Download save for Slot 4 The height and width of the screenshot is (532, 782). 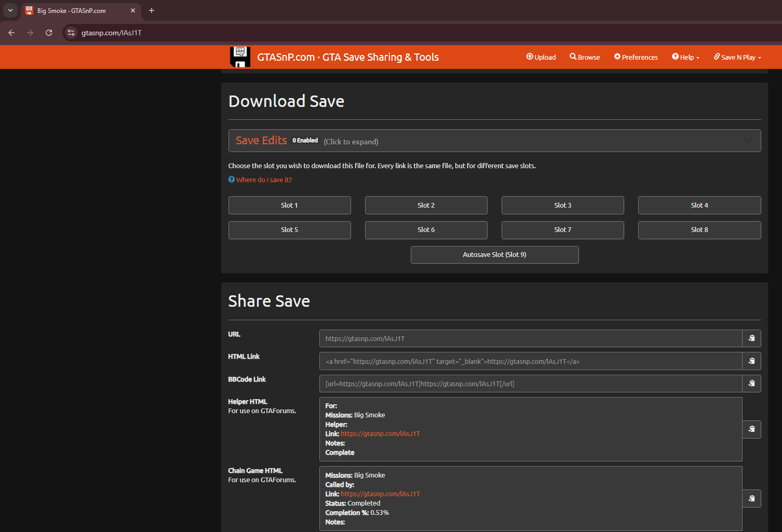tap(699, 205)
